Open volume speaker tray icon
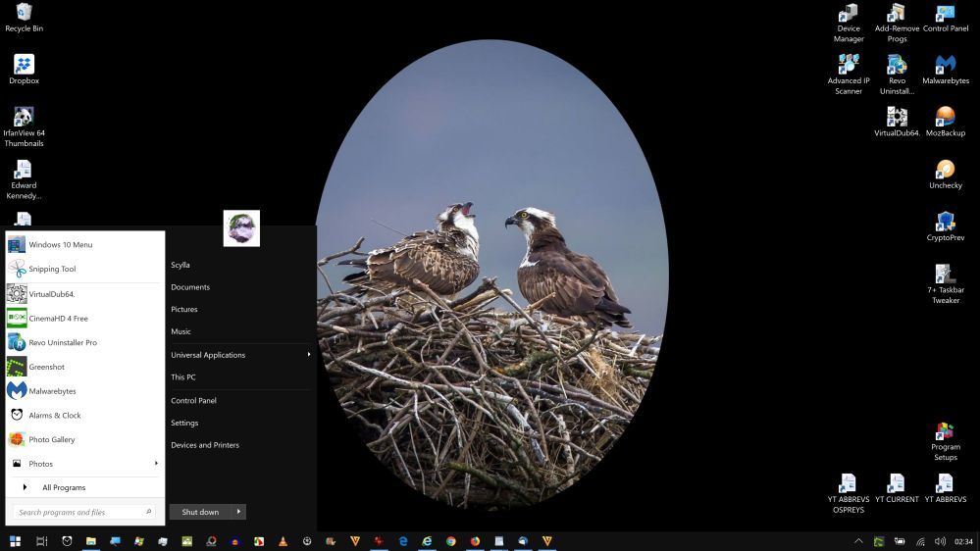The height and width of the screenshot is (551, 980). point(940,541)
